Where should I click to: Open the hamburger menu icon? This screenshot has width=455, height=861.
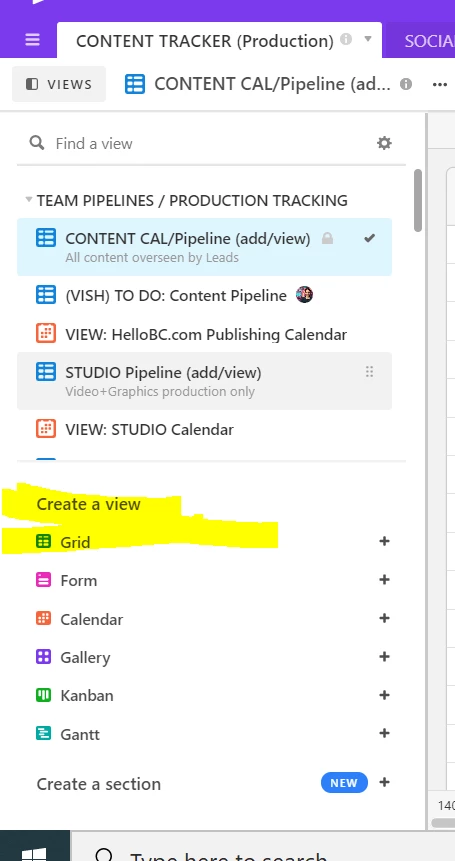(32, 40)
